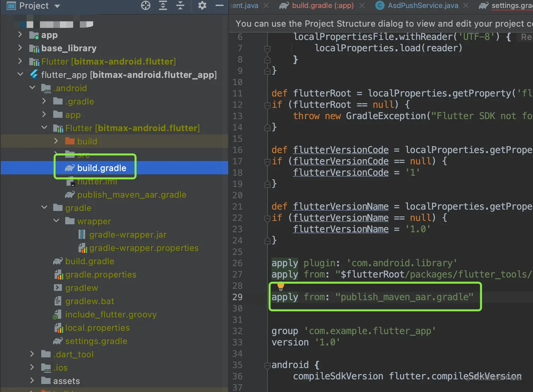Image resolution: width=533 pixels, height=392 pixels.
Task: Expand the orange build folder chevron
Action: (56, 141)
